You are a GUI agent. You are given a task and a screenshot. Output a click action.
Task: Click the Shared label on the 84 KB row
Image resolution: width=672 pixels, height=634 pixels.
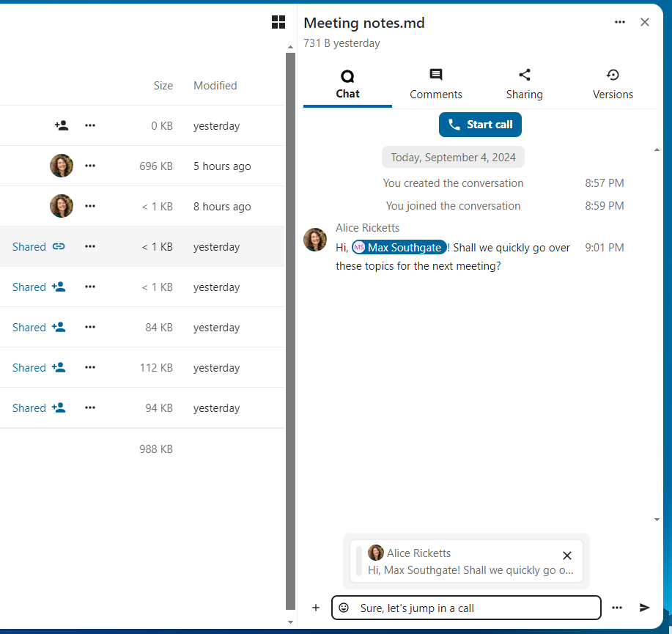[29, 328]
